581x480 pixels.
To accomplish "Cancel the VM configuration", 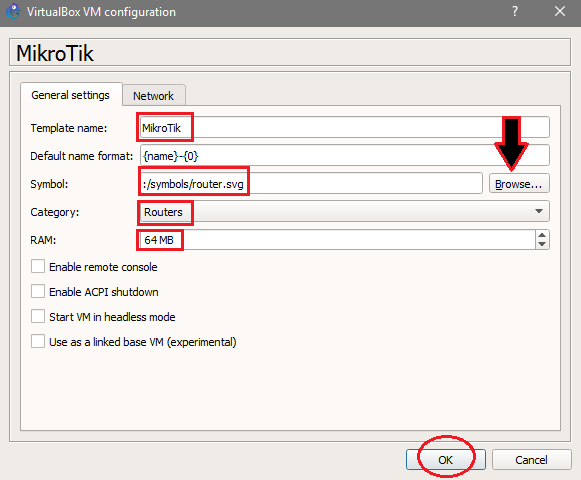I will click(x=531, y=460).
